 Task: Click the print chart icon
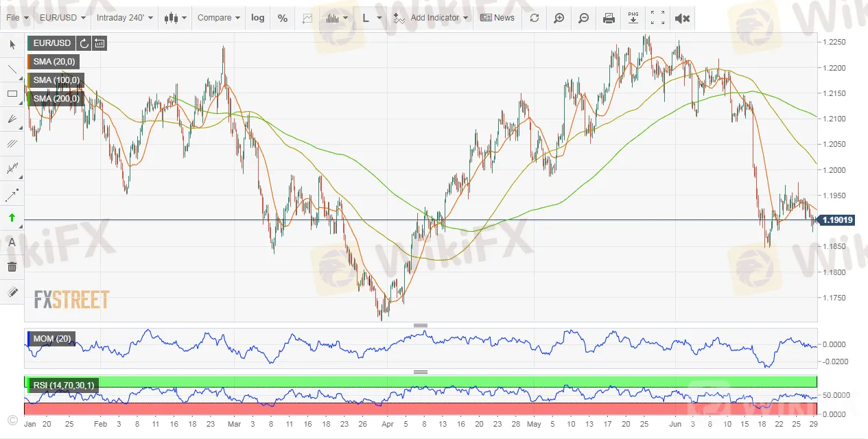609,18
